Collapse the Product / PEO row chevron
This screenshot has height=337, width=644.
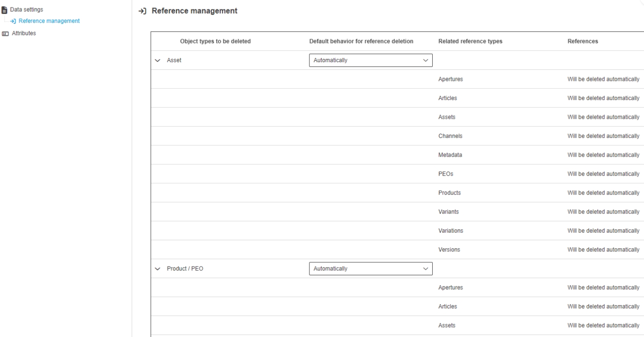click(x=158, y=269)
